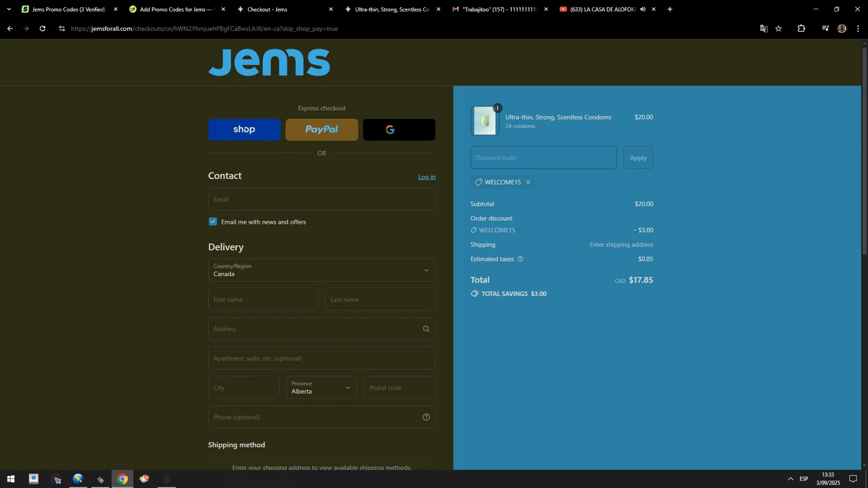This screenshot has width=868, height=488.
Task: Click phone field help question icon
Action: click(x=426, y=417)
